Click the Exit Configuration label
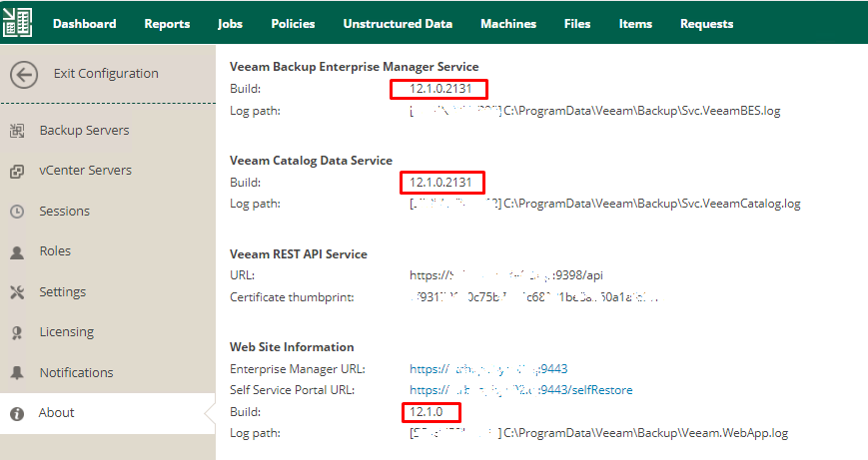 click(106, 74)
